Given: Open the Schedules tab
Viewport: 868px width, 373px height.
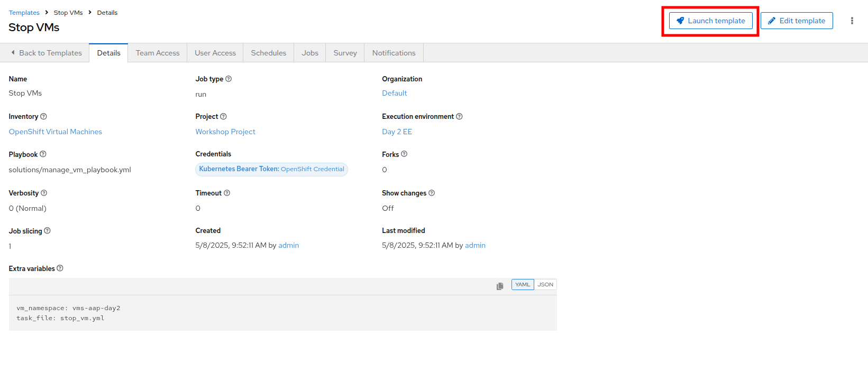Looking at the screenshot, I should pyautogui.click(x=268, y=53).
